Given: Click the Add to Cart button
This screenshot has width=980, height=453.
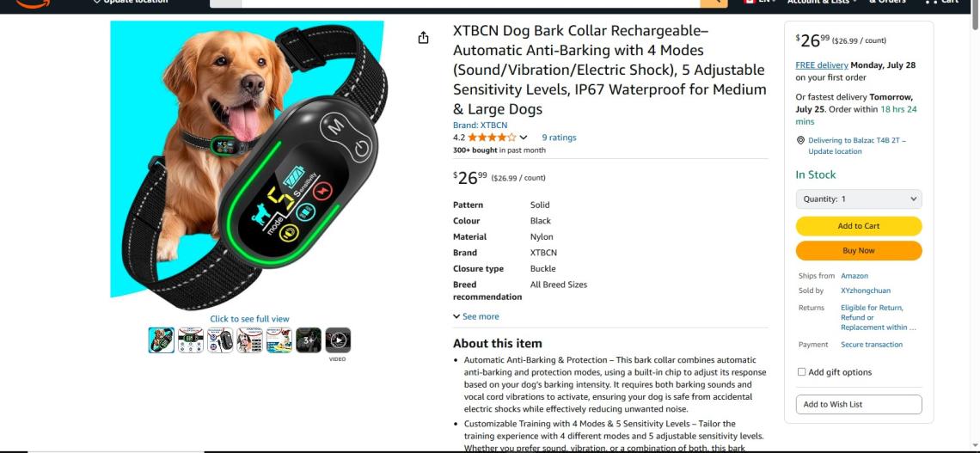Looking at the screenshot, I should point(858,226).
